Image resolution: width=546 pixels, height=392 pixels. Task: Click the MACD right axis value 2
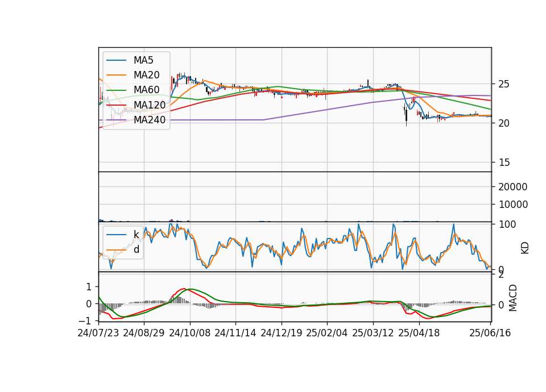tap(501, 275)
